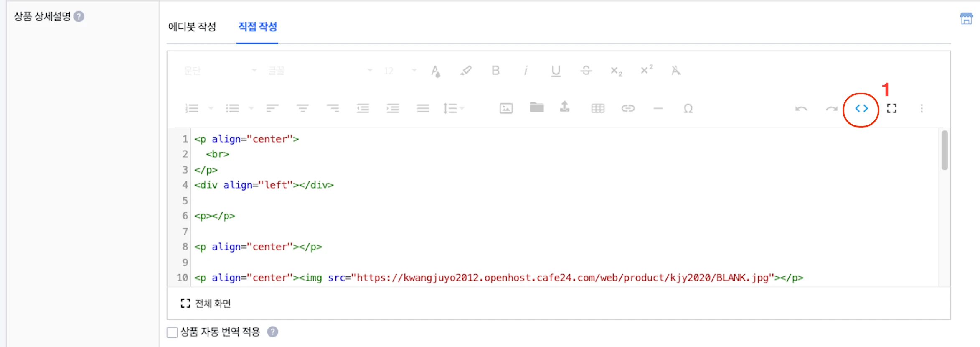The width and height of the screenshot is (980, 347).
Task: Choose the text color tool
Action: tap(435, 71)
